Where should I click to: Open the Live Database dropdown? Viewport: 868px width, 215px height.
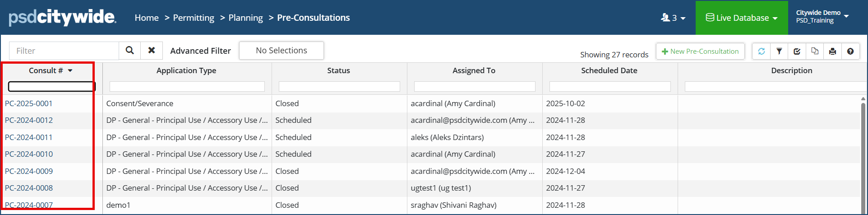tap(742, 18)
